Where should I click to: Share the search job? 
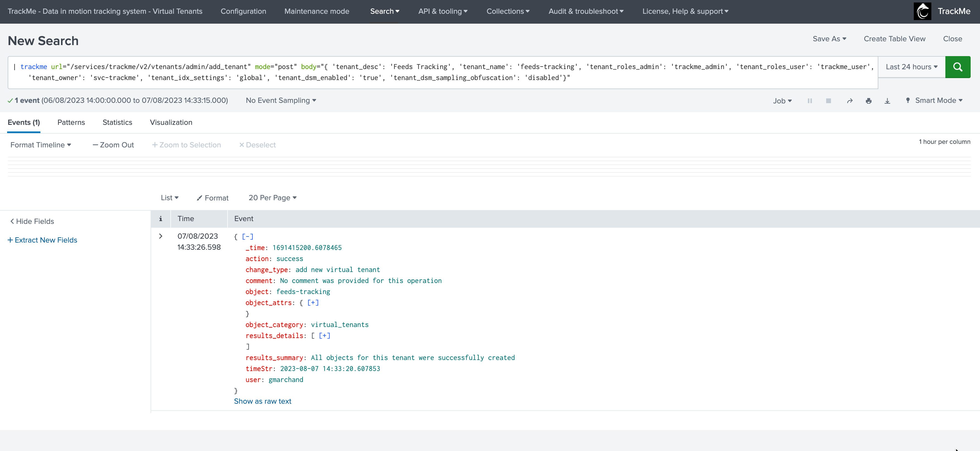(x=849, y=101)
